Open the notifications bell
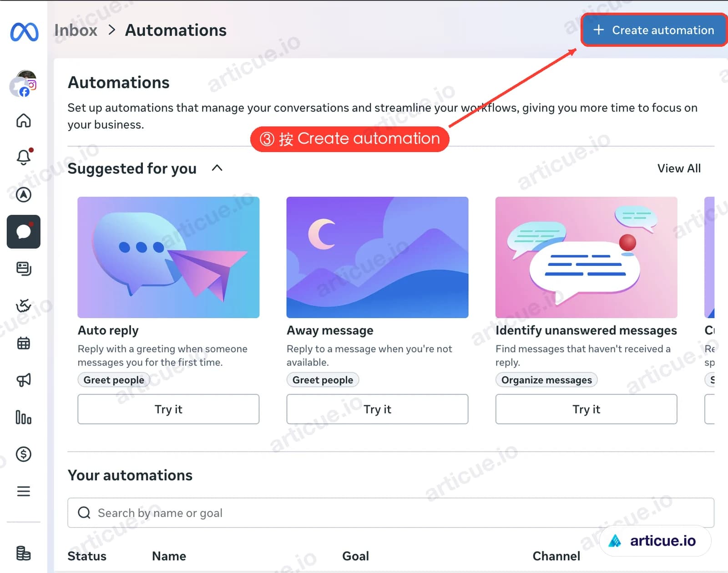This screenshot has height=573, width=728. point(24,157)
